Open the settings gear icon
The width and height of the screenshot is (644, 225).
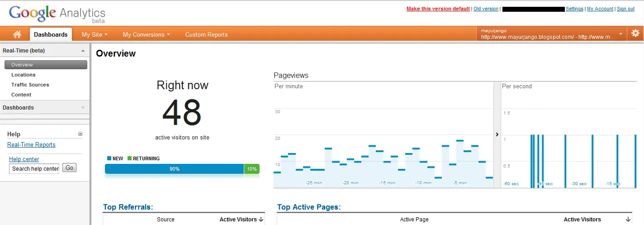(635, 33)
